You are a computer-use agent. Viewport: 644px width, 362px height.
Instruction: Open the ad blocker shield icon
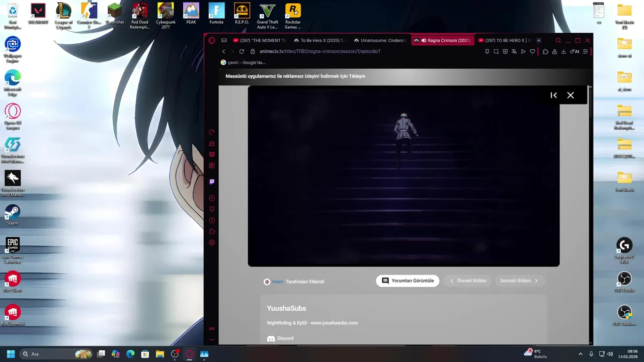(x=505, y=51)
